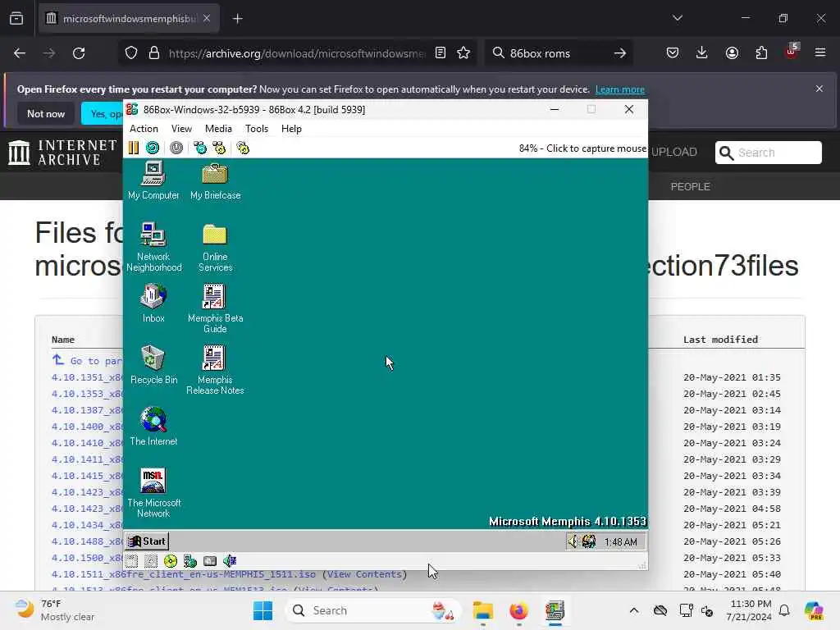Viewport: 840px width, 630px height.
Task: Select the My Computer desktop icon
Action: pyautogui.click(x=153, y=180)
